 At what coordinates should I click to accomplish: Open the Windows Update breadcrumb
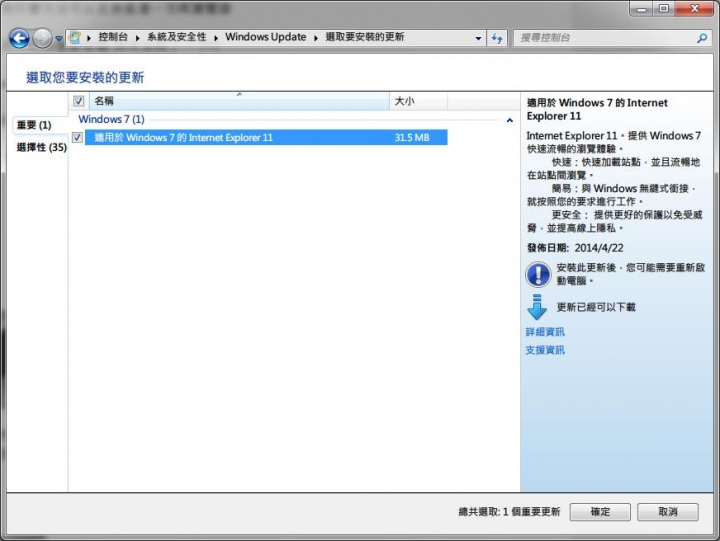[x=265, y=37]
